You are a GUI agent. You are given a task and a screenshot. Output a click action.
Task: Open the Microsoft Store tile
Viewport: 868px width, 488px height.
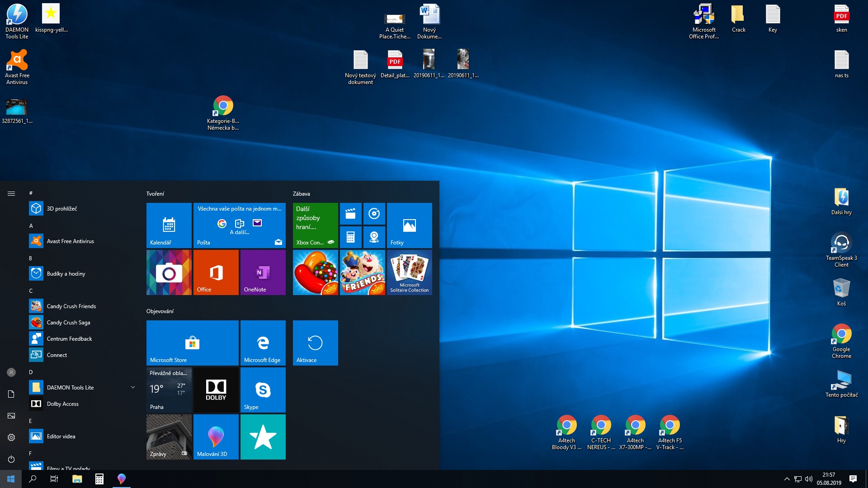(x=192, y=343)
